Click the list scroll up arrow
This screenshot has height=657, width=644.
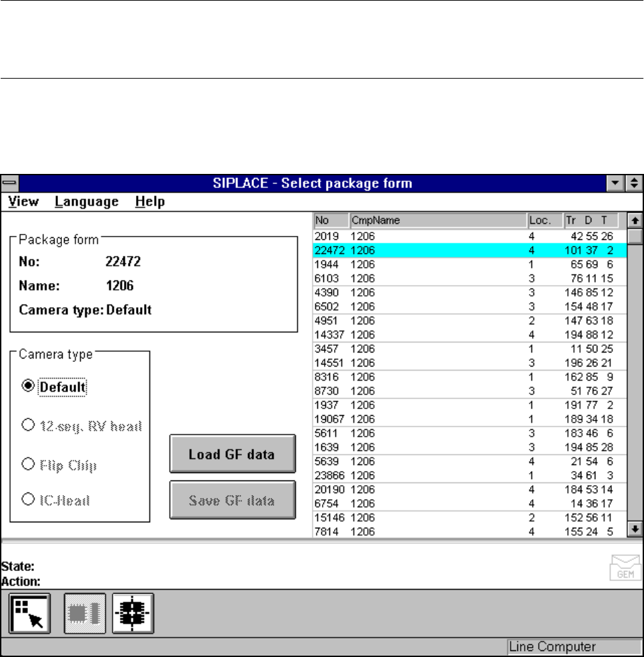635,221
